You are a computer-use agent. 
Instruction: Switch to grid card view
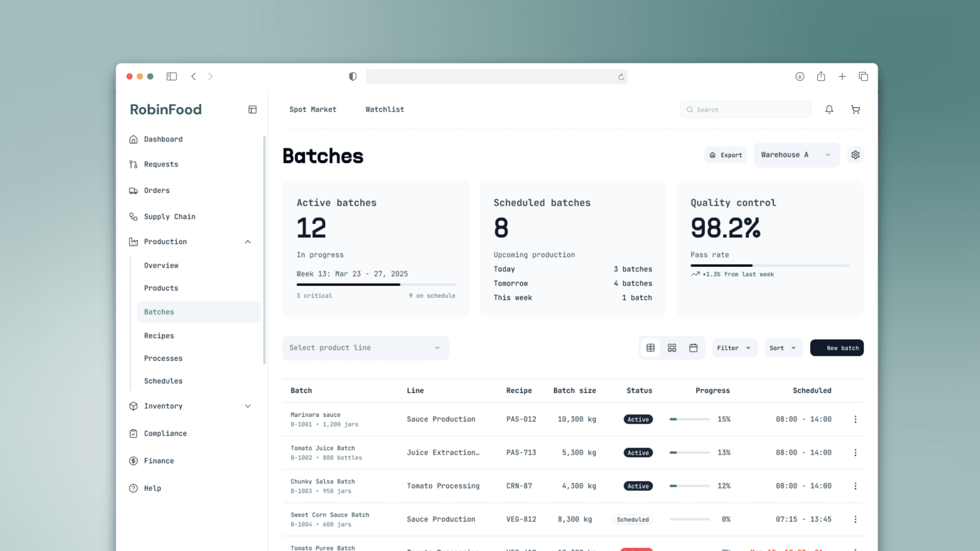pyautogui.click(x=672, y=348)
